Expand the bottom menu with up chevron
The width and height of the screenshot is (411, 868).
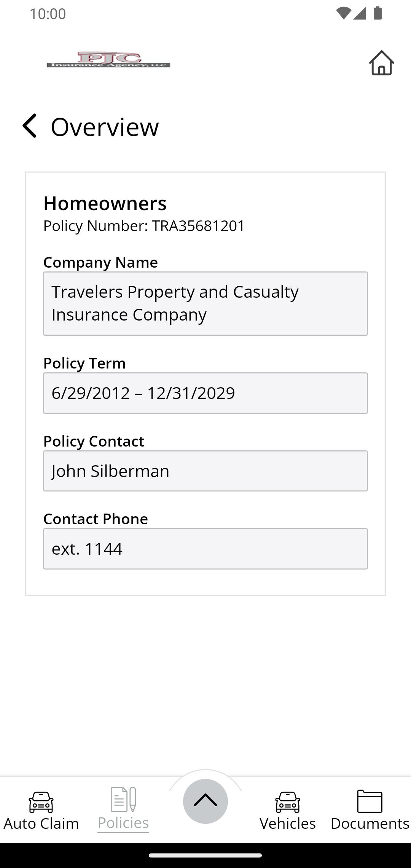(x=205, y=801)
